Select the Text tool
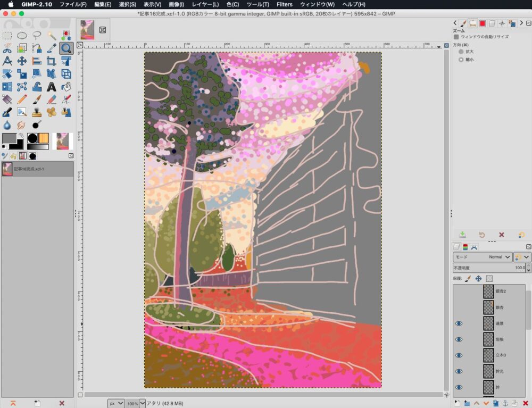The width and height of the screenshot is (532, 408). [x=52, y=87]
